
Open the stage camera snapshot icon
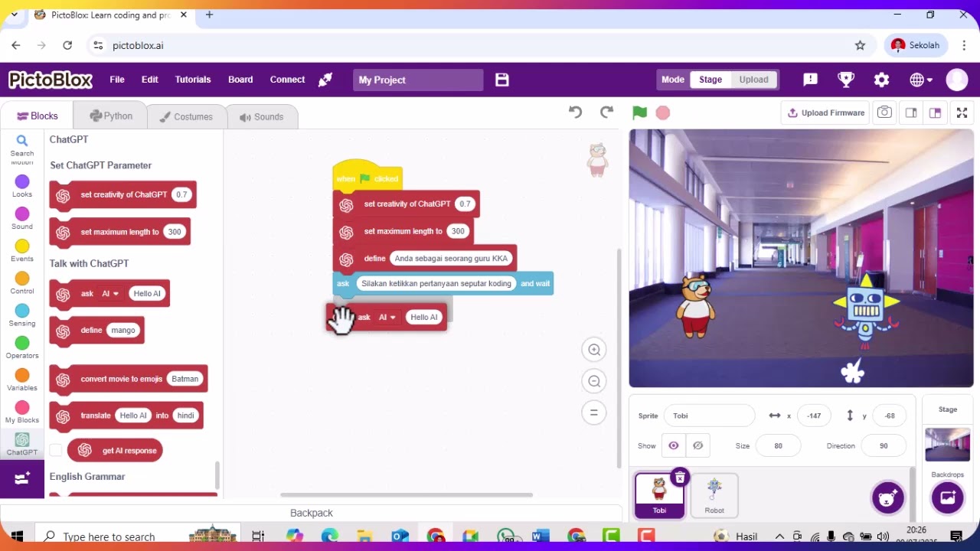point(884,112)
